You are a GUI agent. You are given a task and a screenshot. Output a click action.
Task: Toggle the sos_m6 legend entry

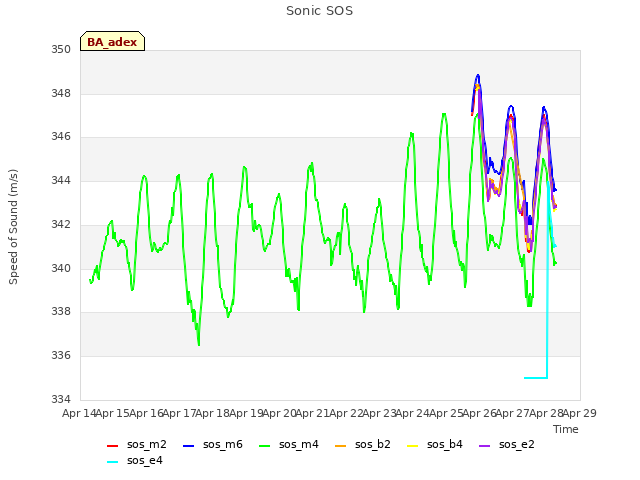[213, 444]
